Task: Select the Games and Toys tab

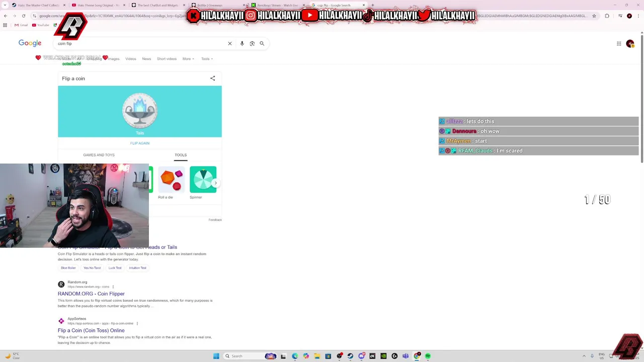Action: tap(99, 155)
